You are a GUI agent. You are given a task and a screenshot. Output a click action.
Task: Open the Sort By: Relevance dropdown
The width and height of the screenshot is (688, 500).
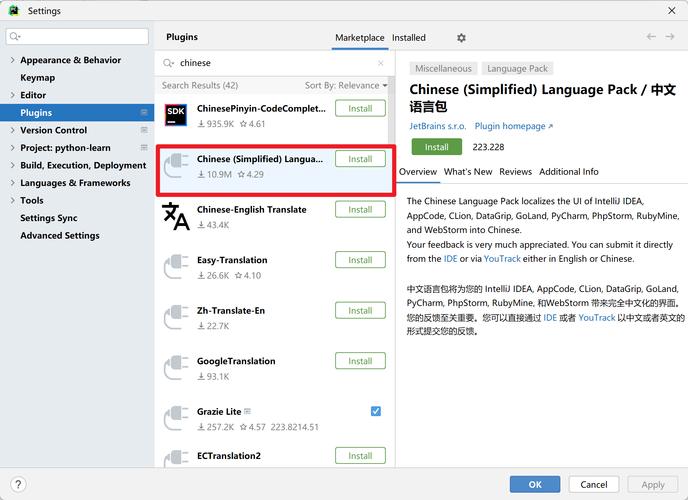pos(346,86)
